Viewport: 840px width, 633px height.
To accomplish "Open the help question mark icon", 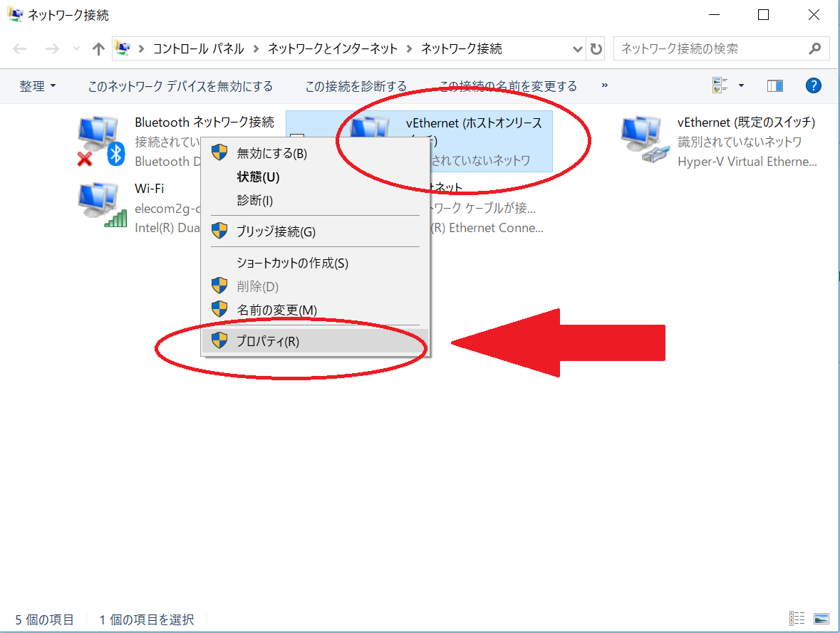I will pos(813,86).
